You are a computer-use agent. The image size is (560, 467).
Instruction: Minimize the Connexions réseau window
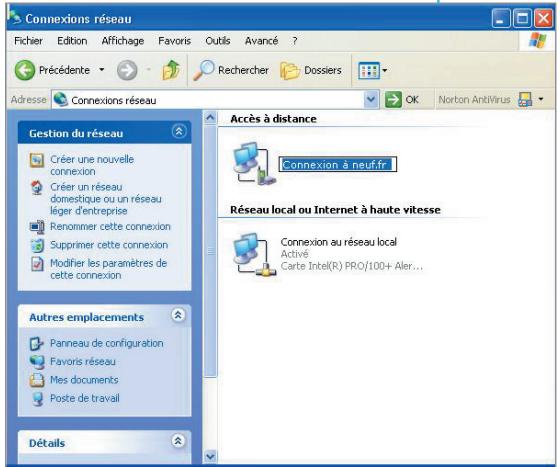(x=501, y=18)
